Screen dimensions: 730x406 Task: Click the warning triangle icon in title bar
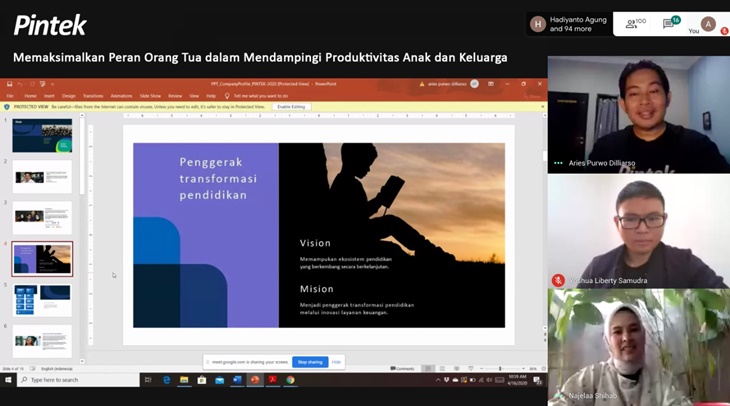click(x=422, y=84)
